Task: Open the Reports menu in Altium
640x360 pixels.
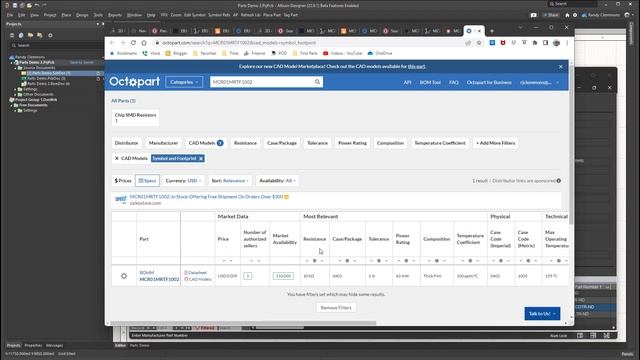Action: [115, 15]
